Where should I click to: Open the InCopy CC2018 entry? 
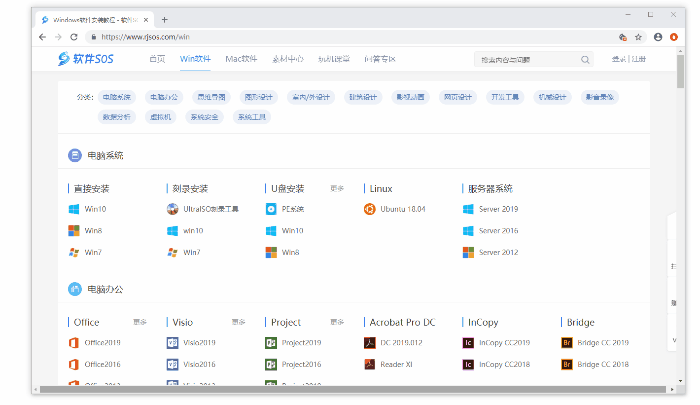click(x=496, y=364)
